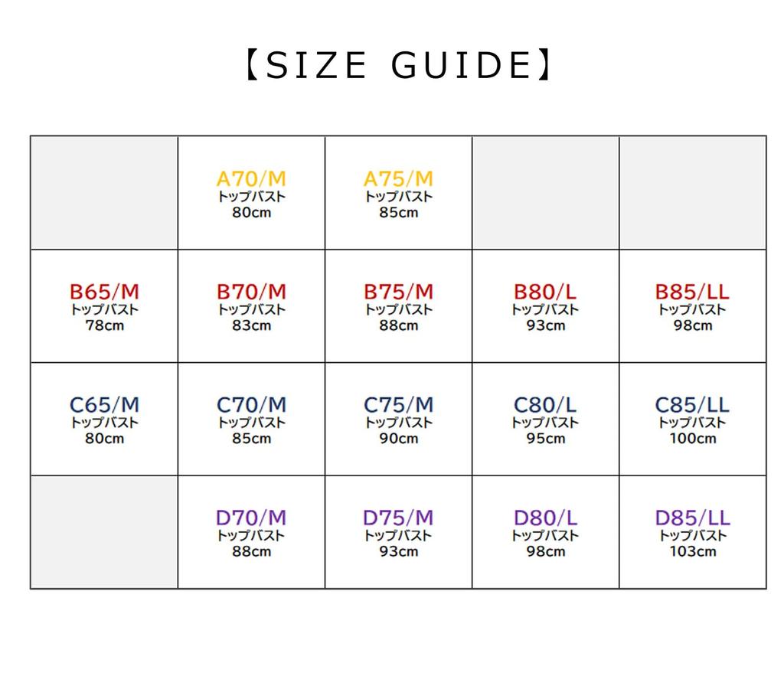The width and height of the screenshot is (784, 686).
Task: Select the A70/M size cell
Action: pyautogui.click(x=251, y=193)
